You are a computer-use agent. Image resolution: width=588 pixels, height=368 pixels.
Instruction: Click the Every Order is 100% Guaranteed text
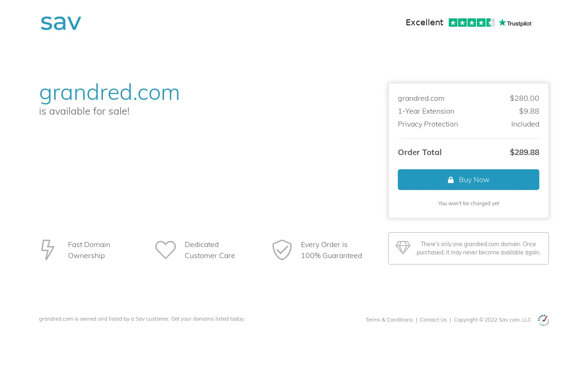point(331,250)
